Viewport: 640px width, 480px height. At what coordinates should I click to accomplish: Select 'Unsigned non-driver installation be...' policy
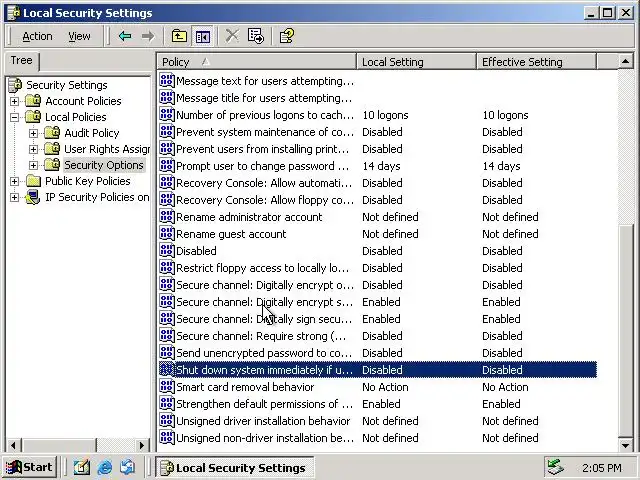coord(378,438)
